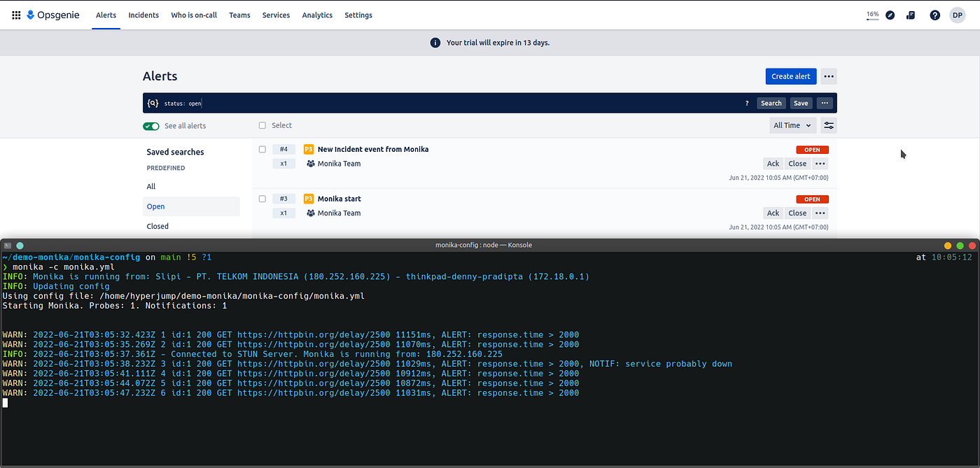
Task: Open the search query help question mark
Action: 747,103
